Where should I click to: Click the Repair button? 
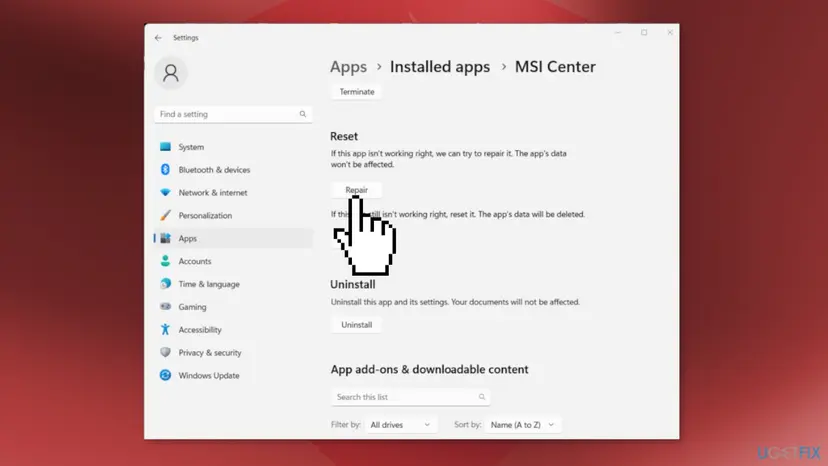point(356,190)
